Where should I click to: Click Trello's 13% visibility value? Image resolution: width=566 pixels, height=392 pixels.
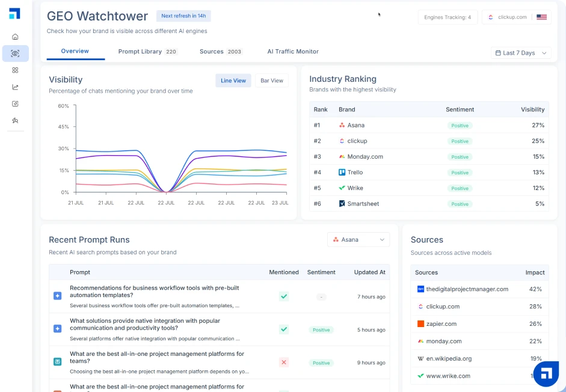tap(538, 172)
